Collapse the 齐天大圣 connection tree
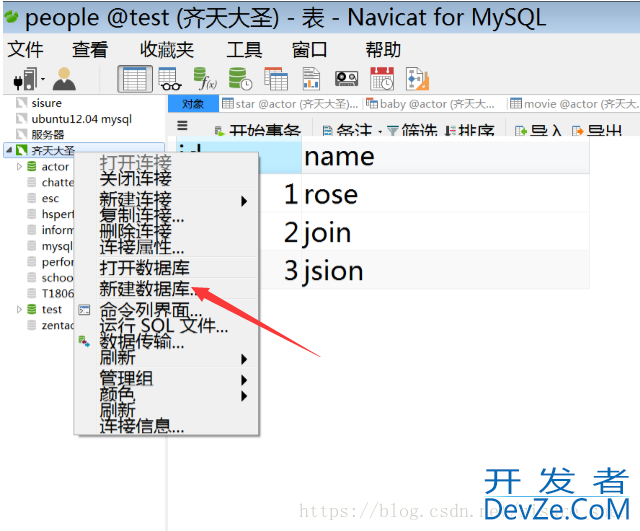Viewport: 640px width, 531px height. (9, 150)
